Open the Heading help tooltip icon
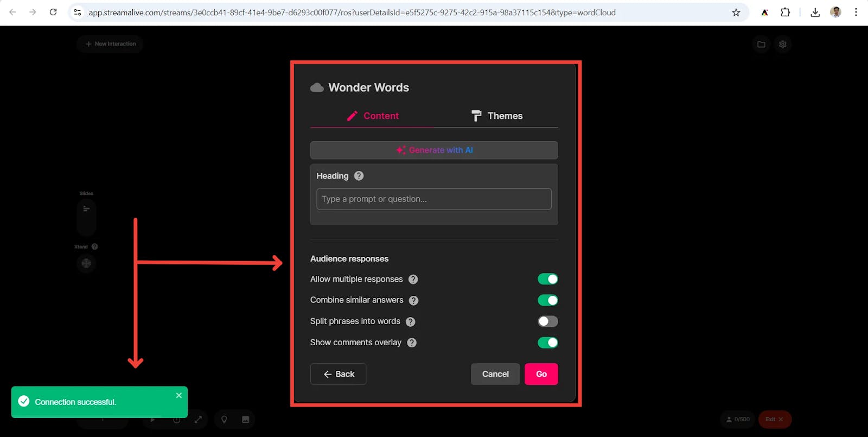The width and height of the screenshot is (868, 437). click(x=359, y=176)
